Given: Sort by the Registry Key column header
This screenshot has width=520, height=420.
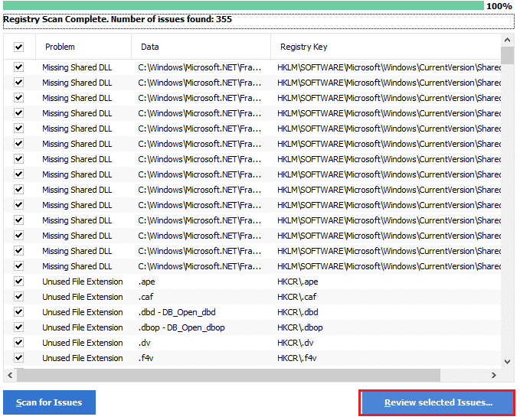Looking at the screenshot, I should pos(386,47).
